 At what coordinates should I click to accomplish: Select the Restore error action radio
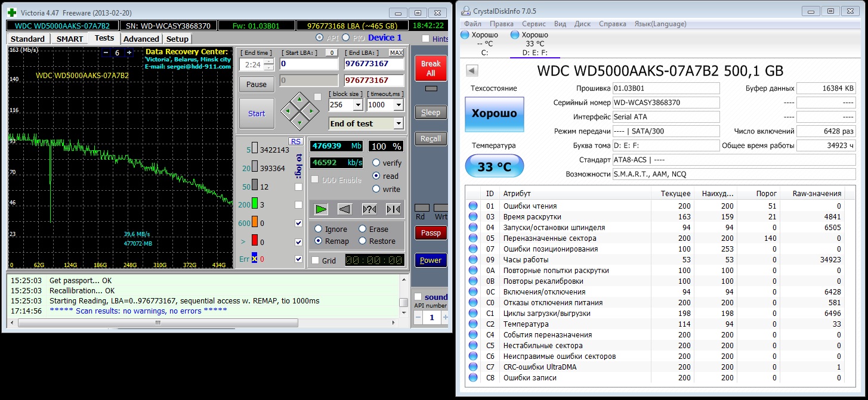coord(363,241)
